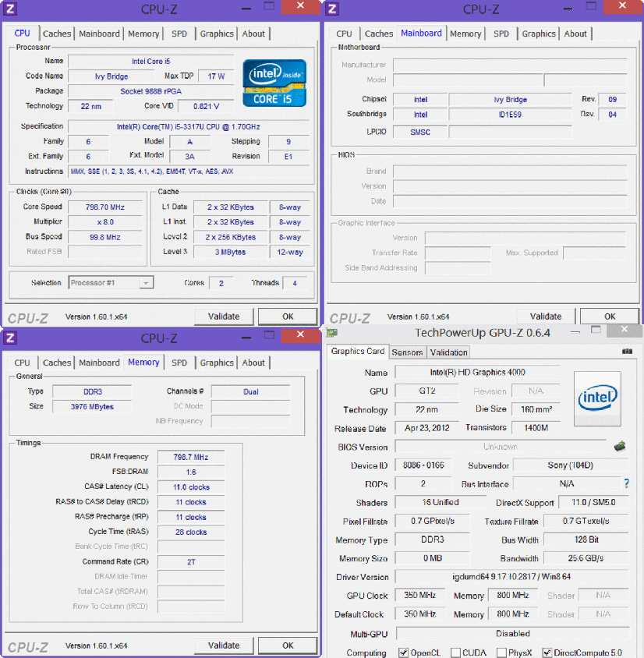Click Validate in the Mainboard window

[546, 317]
